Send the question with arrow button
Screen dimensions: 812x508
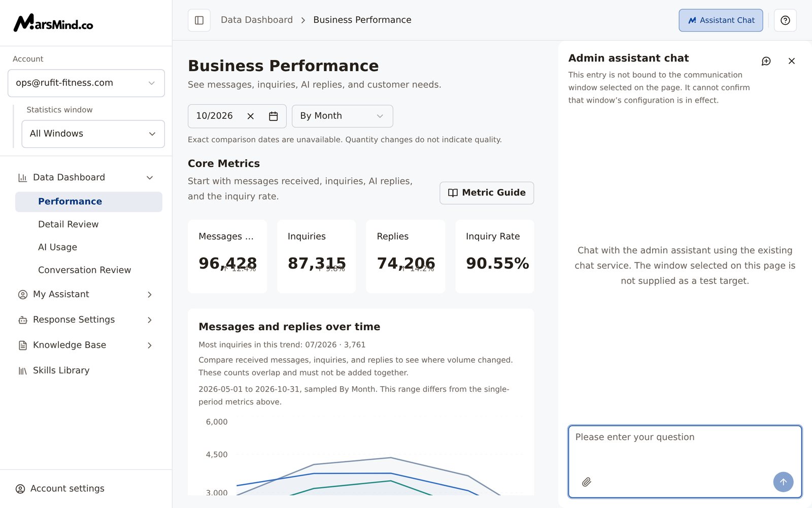(783, 482)
